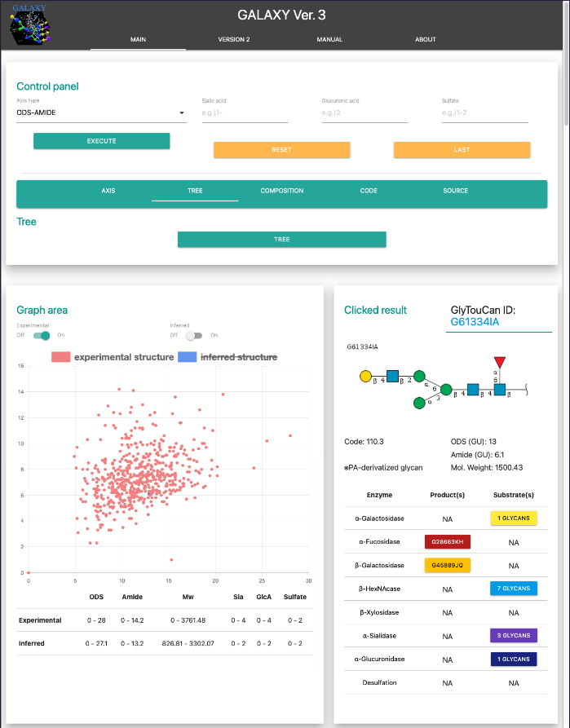Image resolution: width=570 pixels, height=728 pixels.
Task: Open 7 GLYCANS substrate for β-HexNAcase
Action: point(513,588)
